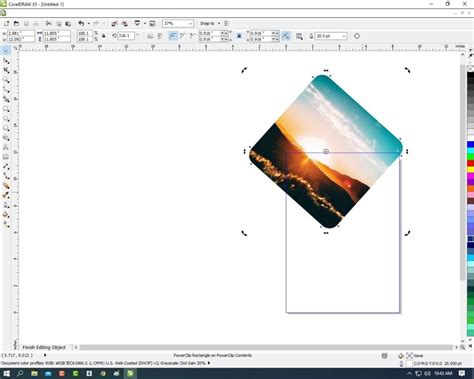Image resolution: width=474 pixels, height=379 pixels.
Task: Click the Open file icon
Action: (16, 24)
